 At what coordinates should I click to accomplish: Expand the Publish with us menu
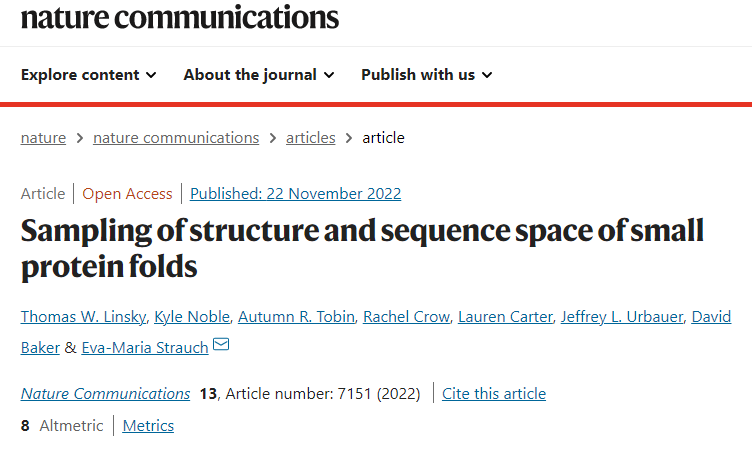click(427, 75)
